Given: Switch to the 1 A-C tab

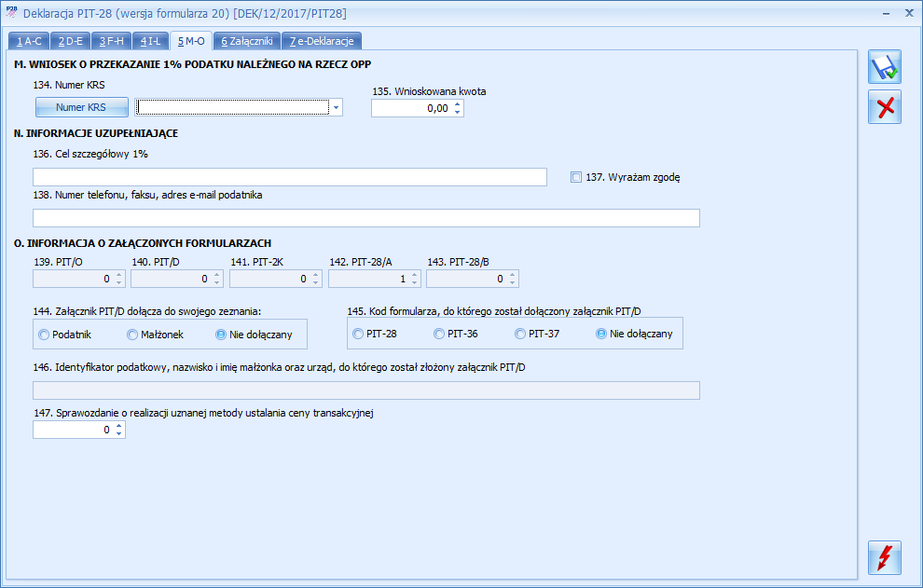Looking at the screenshot, I should point(28,41).
